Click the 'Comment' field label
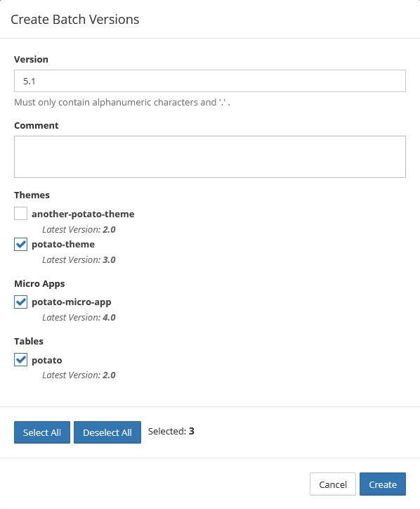420x509 pixels. click(x=37, y=126)
